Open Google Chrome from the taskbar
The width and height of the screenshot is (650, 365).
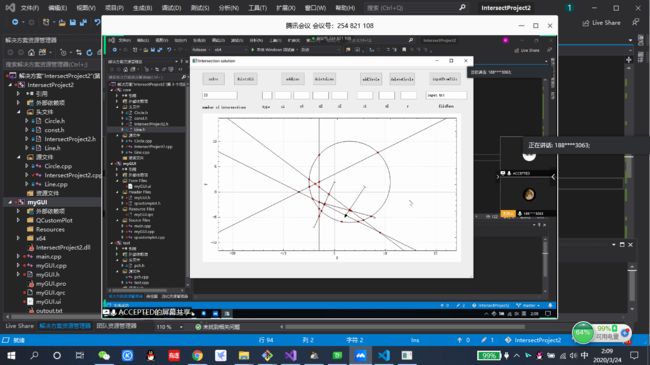coord(197,355)
